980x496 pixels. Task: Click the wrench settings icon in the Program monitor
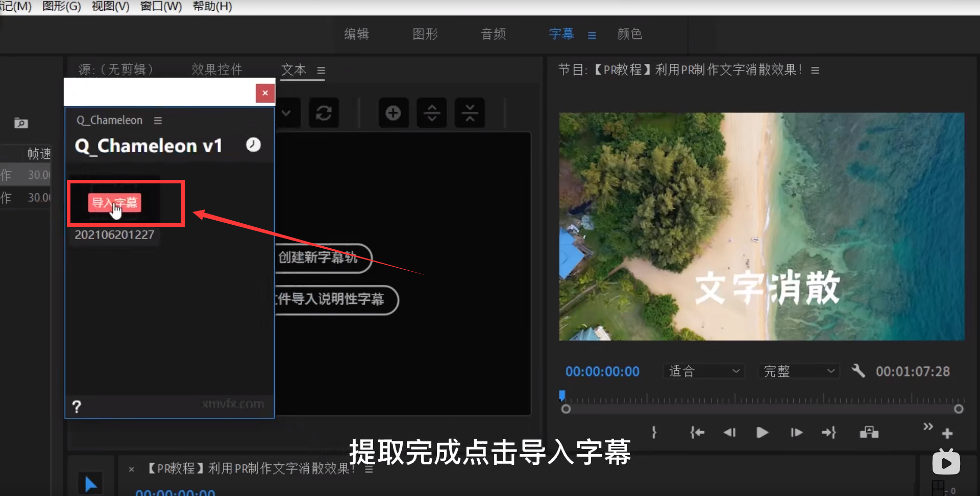coord(857,371)
